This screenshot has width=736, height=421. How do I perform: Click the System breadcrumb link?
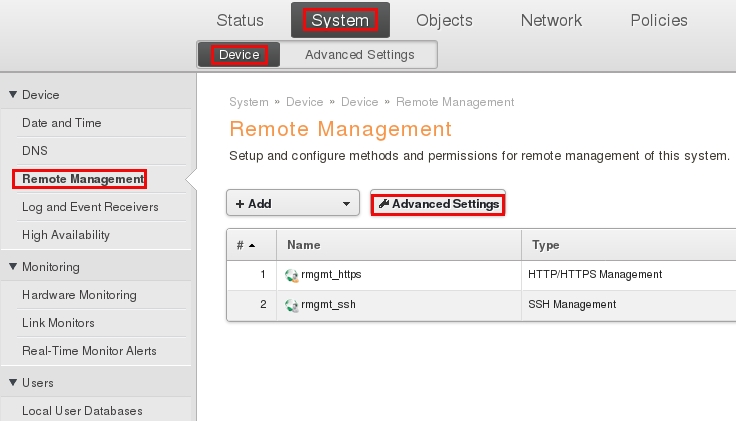tap(248, 102)
